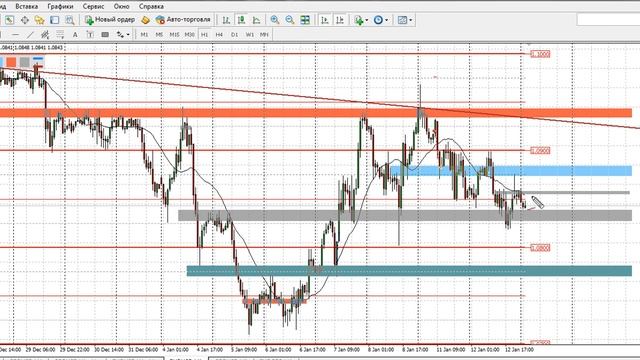
Task: Select the horizontal line drawing tool
Action: click(15, 35)
